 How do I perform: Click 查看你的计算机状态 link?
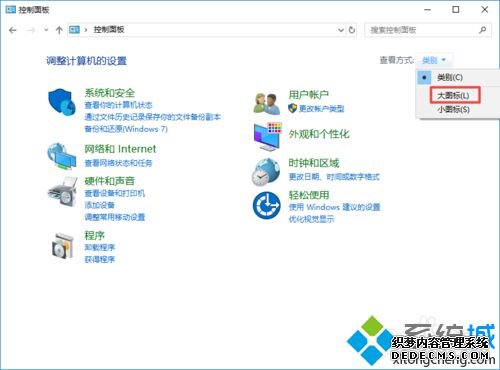[x=118, y=105]
